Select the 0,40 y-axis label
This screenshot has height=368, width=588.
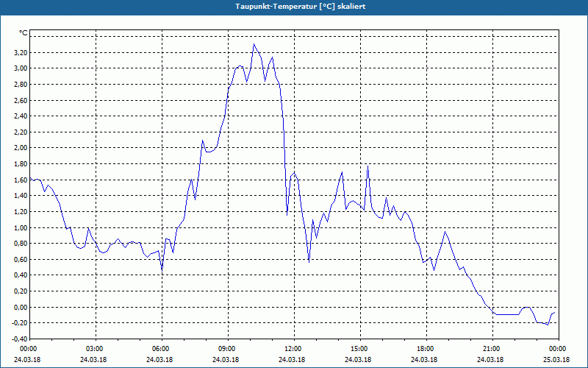click(x=20, y=275)
